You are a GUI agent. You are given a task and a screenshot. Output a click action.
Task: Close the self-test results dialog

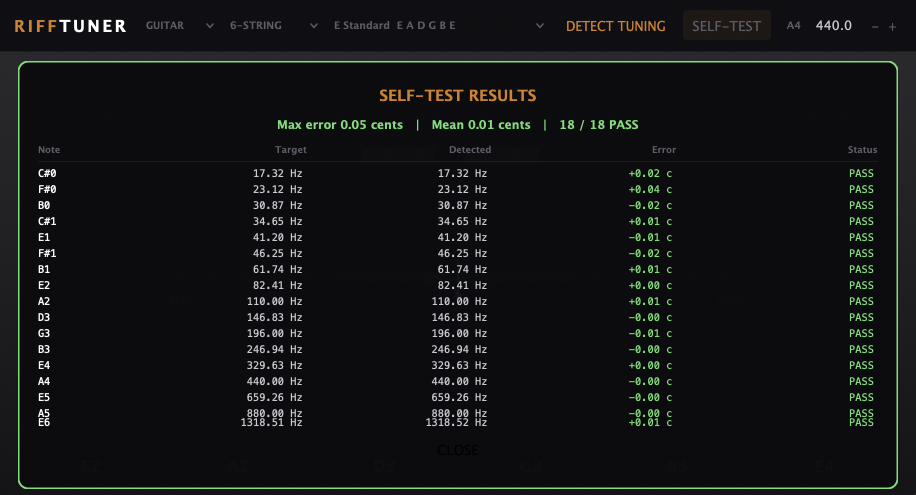pyautogui.click(x=457, y=450)
